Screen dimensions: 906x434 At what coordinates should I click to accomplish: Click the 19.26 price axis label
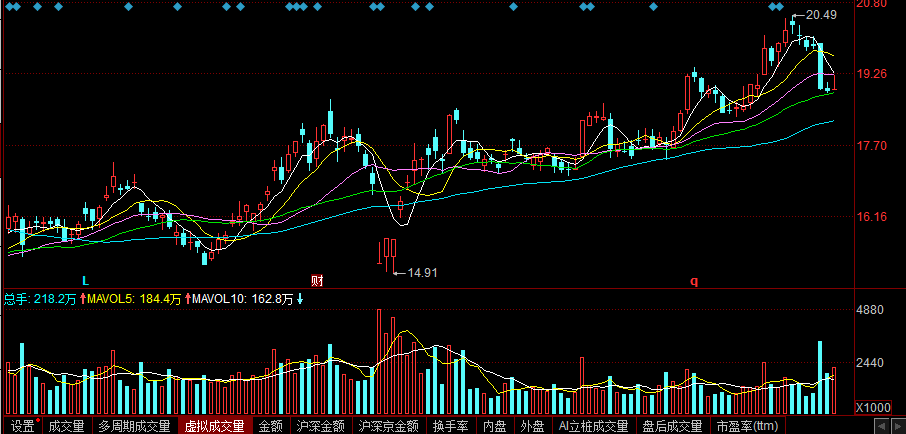coord(872,74)
